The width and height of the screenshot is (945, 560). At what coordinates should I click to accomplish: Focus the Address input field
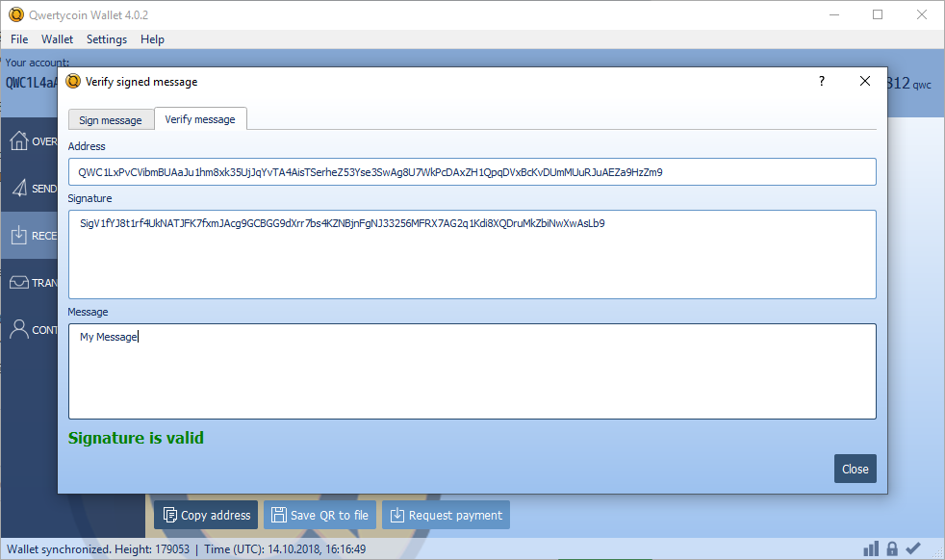tap(472, 172)
